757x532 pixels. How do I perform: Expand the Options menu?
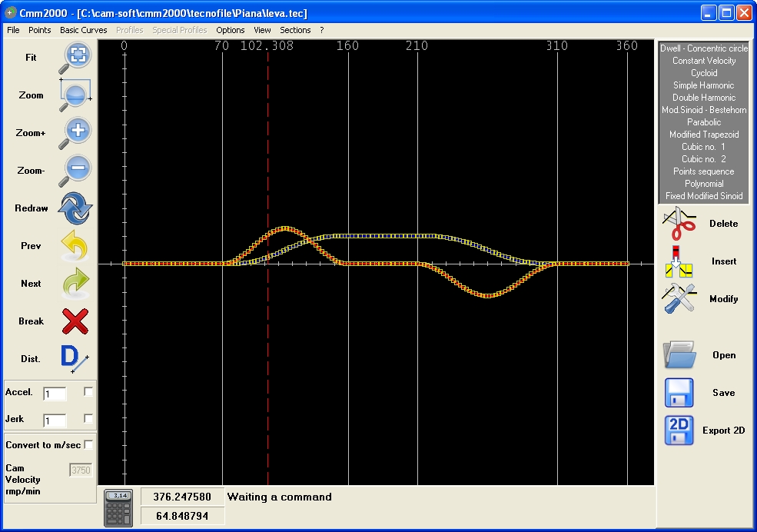click(231, 30)
